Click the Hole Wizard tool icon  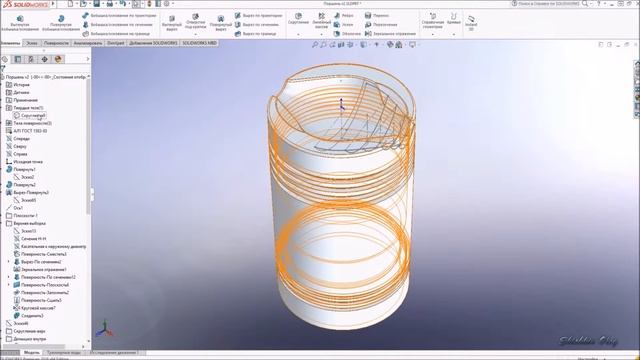click(x=196, y=16)
